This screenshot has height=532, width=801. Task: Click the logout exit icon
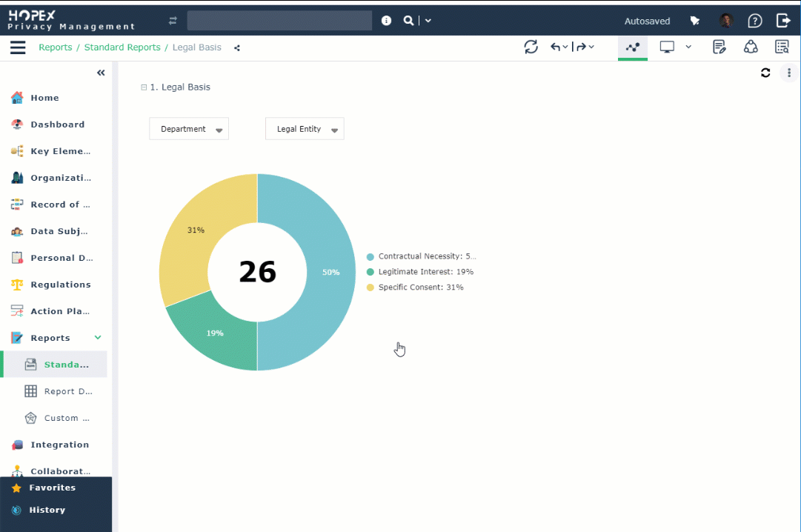783,21
